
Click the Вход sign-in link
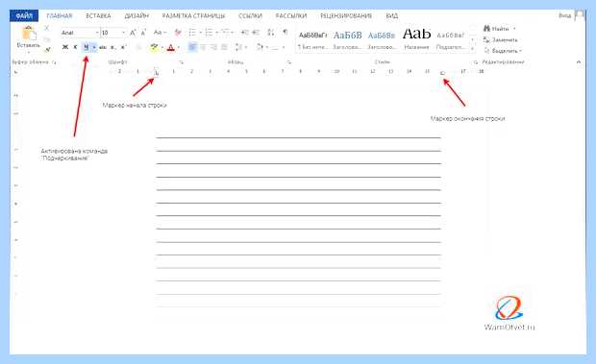click(565, 15)
